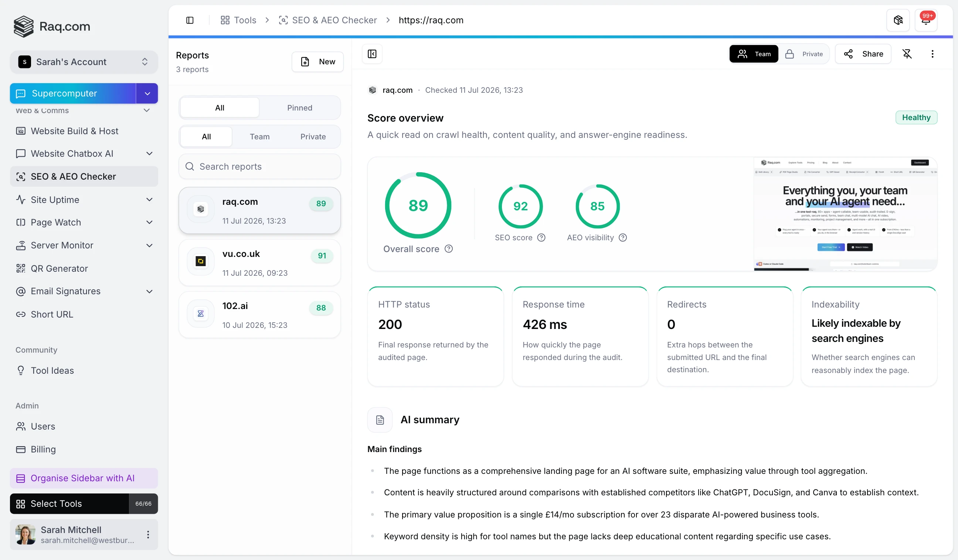The image size is (958, 560).
Task: Create a New report
Action: pyautogui.click(x=317, y=62)
